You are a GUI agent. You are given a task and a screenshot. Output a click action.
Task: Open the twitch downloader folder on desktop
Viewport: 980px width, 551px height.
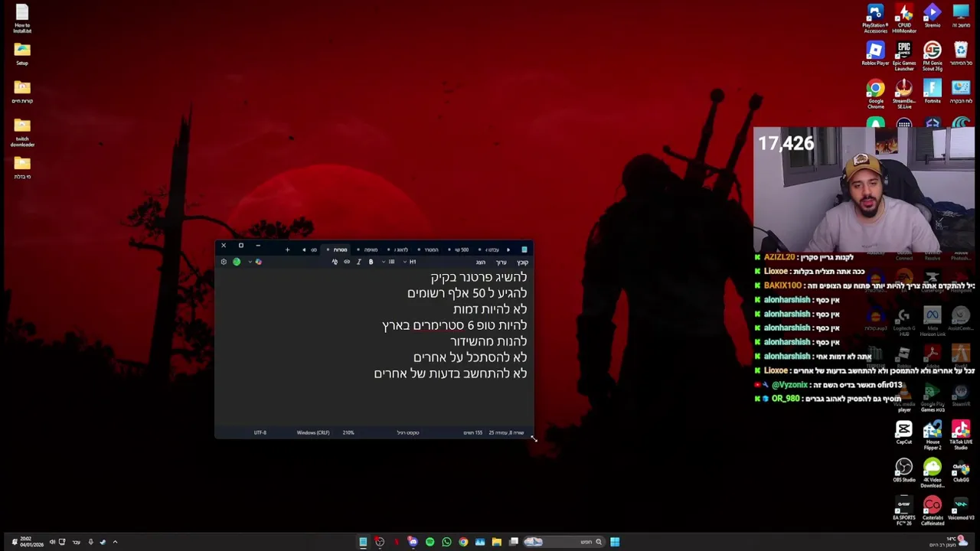pyautogui.click(x=22, y=132)
